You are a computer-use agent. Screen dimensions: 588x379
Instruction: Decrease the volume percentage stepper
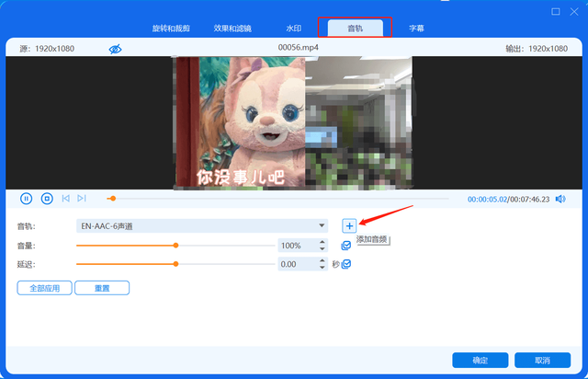tap(322, 248)
